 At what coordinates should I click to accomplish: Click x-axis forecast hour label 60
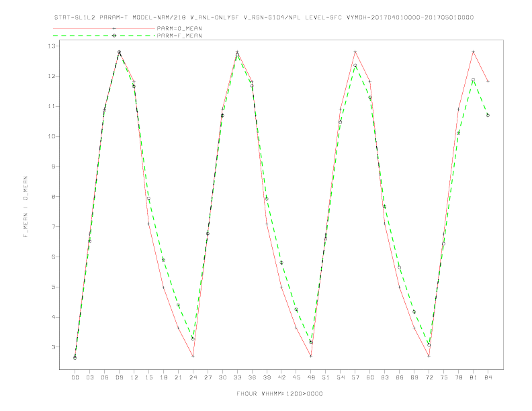tap(370, 377)
